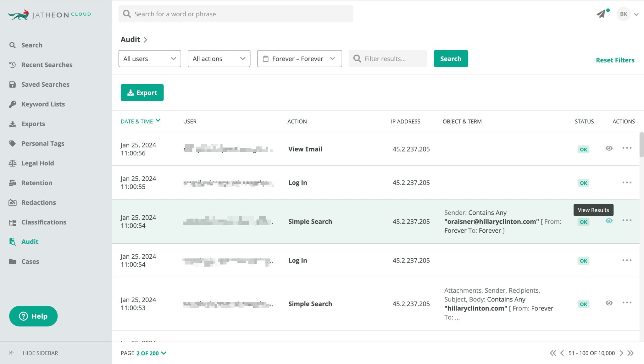Open the Forever – Forever date range picker

point(299,59)
